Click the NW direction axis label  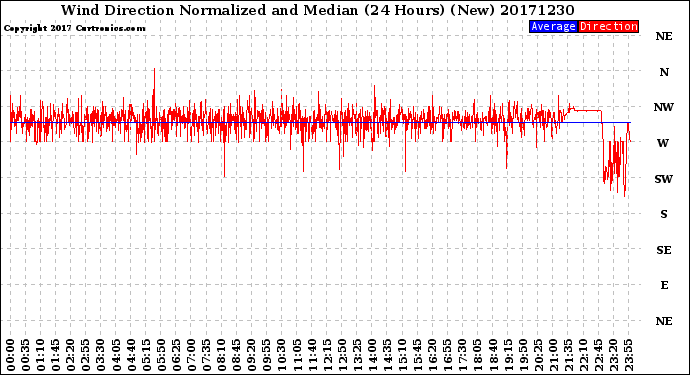pos(664,107)
